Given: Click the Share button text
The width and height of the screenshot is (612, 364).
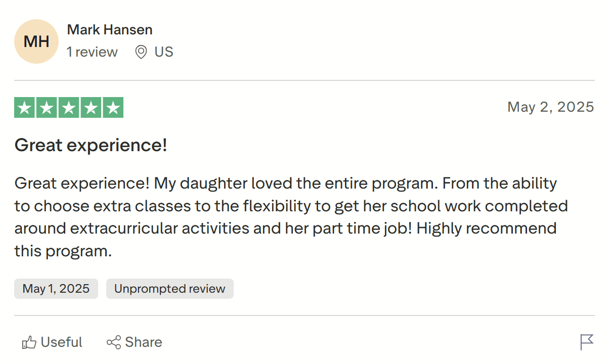Looking at the screenshot, I should pos(142,342).
